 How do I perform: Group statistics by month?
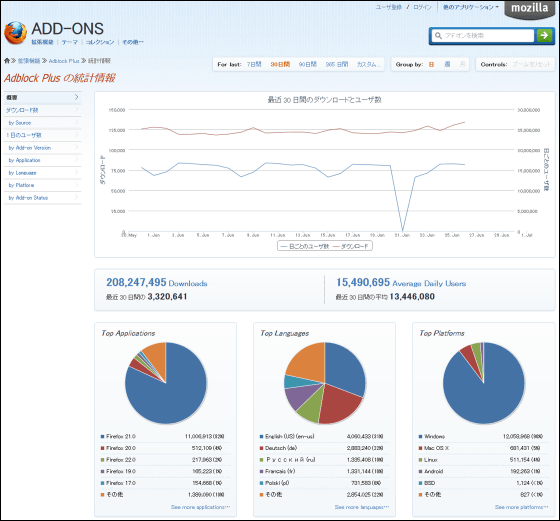pyautogui.click(x=462, y=64)
